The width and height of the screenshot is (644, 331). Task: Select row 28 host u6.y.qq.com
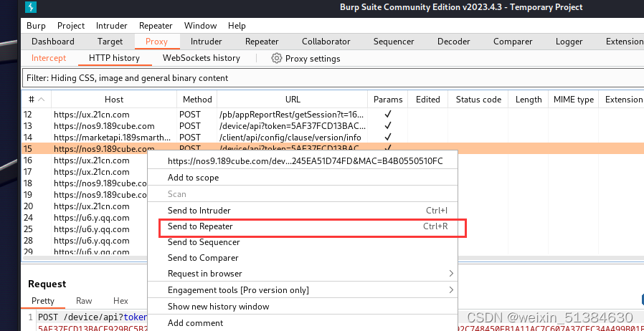coord(92,241)
